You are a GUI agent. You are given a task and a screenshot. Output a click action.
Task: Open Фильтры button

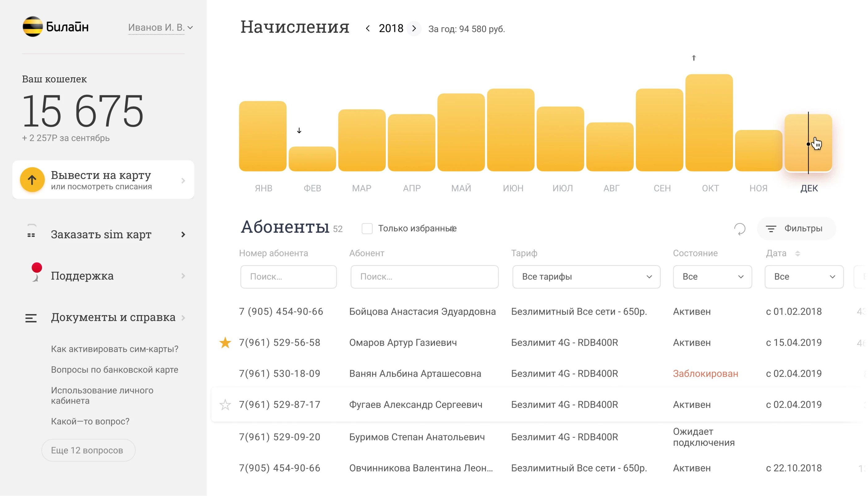pos(796,228)
